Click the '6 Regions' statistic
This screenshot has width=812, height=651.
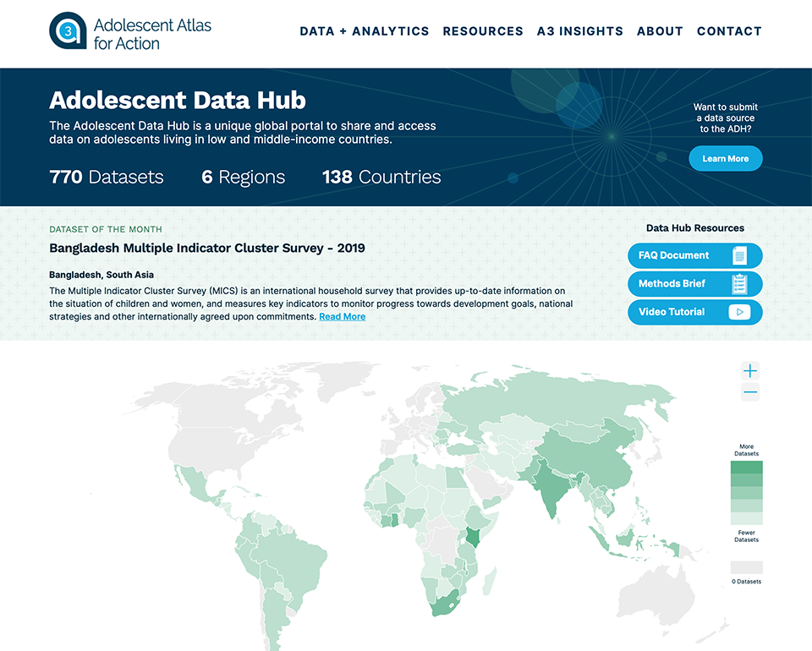click(243, 177)
